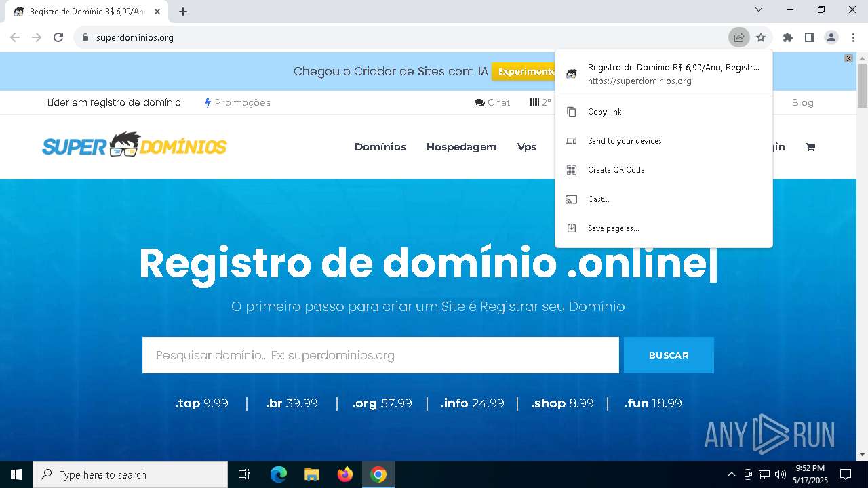Viewport: 868px width, 488px height.
Task: Open the Hospedagem navigation menu
Action: pos(462,147)
